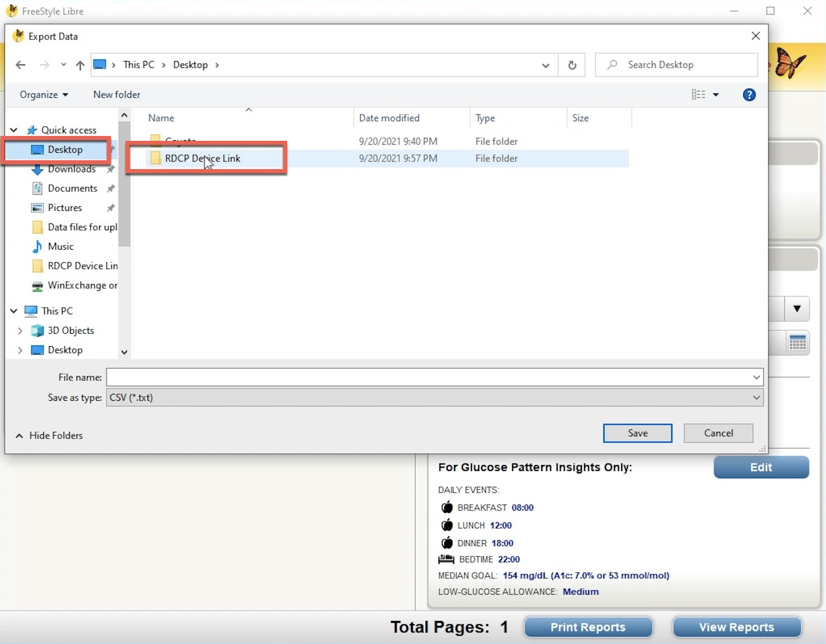Select the RDCP Device Link folder

(x=202, y=158)
